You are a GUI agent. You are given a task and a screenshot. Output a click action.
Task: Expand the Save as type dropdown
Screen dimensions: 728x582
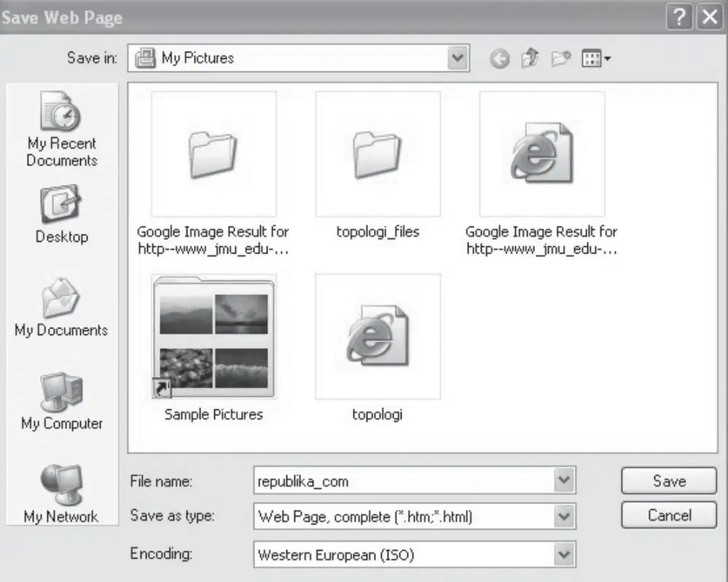tap(564, 516)
